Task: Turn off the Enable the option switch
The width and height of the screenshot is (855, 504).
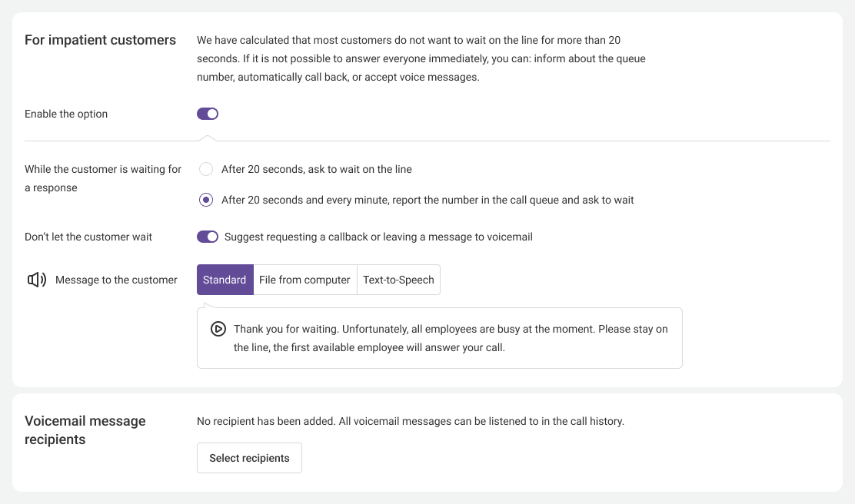Action: click(x=208, y=114)
